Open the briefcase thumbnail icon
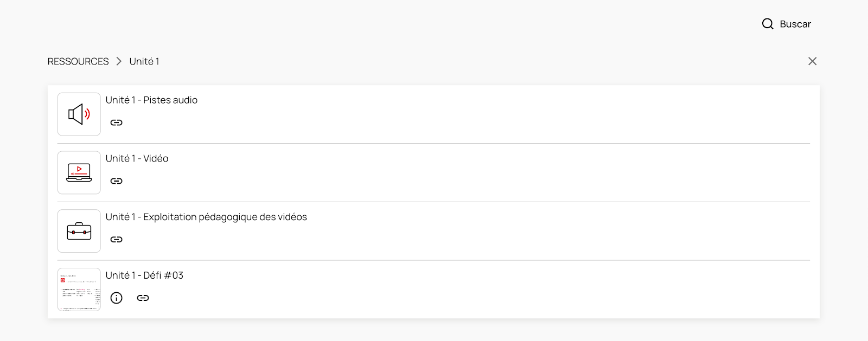 click(79, 231)
